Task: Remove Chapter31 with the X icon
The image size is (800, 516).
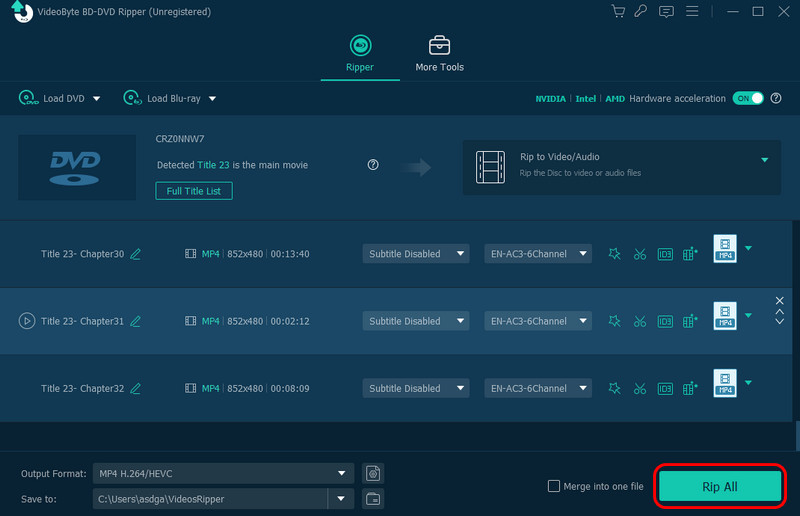Action: point(780,301)
